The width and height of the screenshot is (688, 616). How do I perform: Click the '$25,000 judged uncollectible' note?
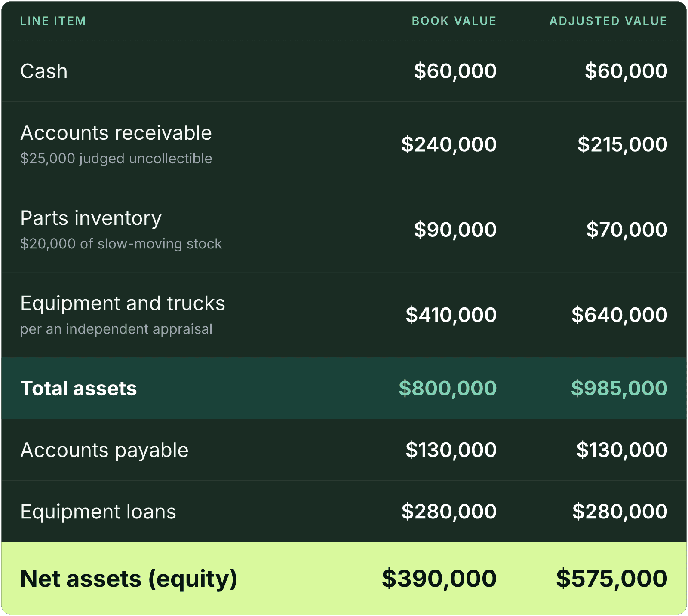point(116,159)
